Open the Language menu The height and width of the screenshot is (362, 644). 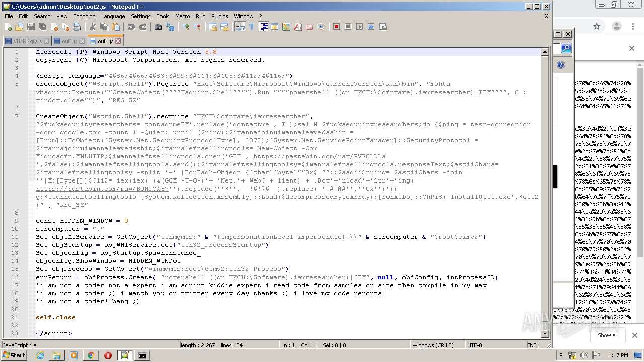click(x=113, y=16)
